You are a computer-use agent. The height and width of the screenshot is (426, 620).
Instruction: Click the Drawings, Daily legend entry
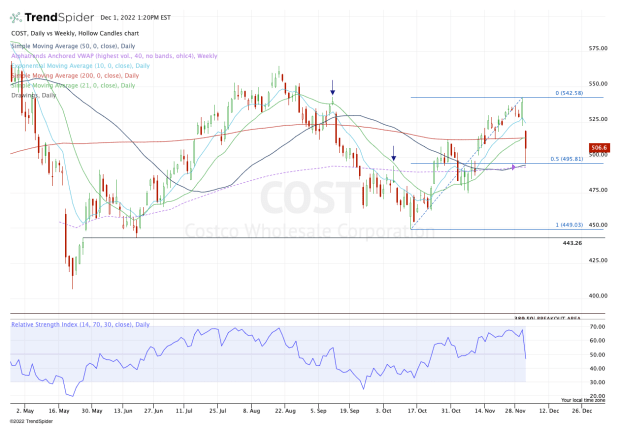[34, 95]
